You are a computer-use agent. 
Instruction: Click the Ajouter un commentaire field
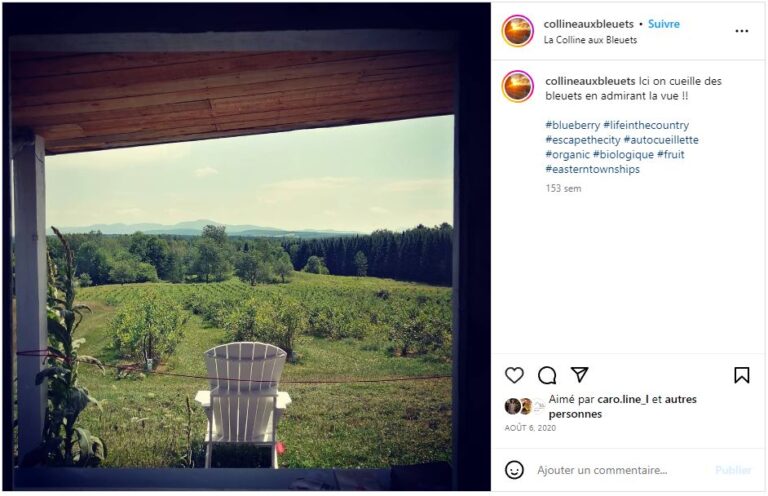pos(602,470)
